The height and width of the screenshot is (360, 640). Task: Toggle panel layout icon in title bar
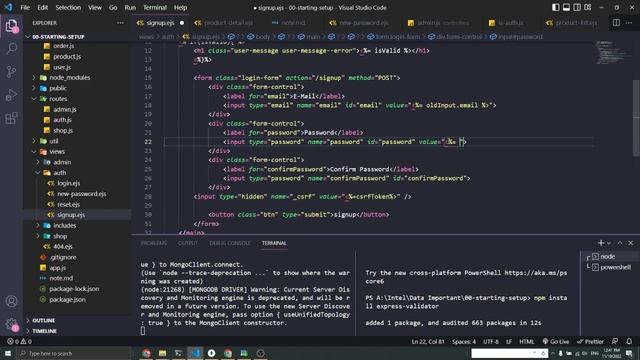coord(566,7)
